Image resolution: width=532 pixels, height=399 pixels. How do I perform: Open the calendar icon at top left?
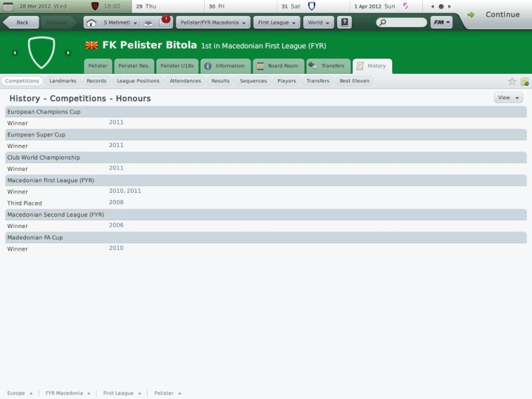[8, 6]
